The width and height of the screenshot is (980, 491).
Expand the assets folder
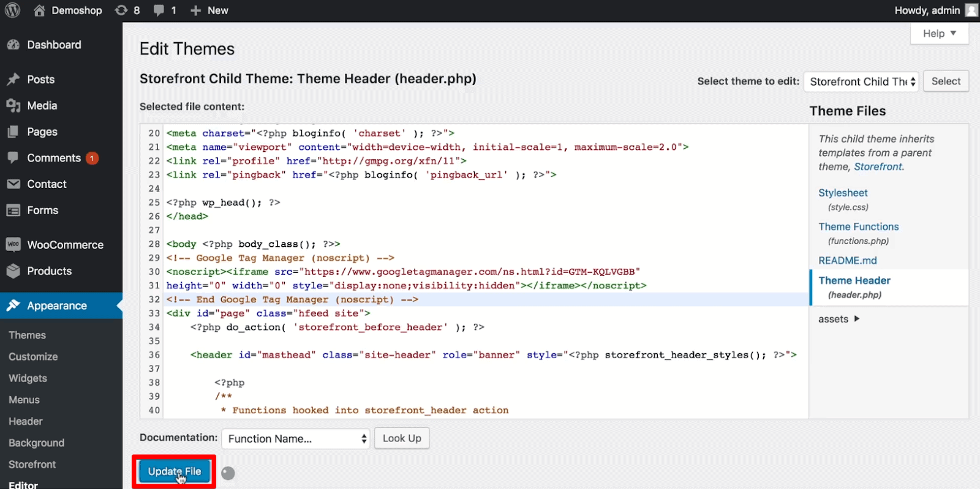click(839, 319)
